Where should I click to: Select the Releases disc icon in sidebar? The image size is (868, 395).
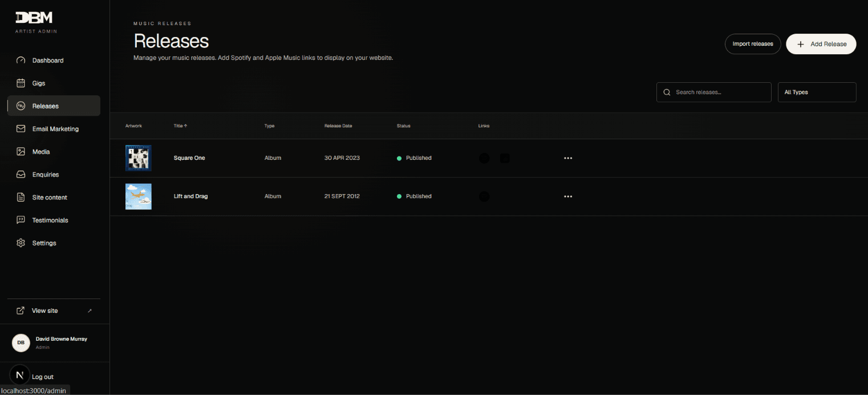click(21, 106)
